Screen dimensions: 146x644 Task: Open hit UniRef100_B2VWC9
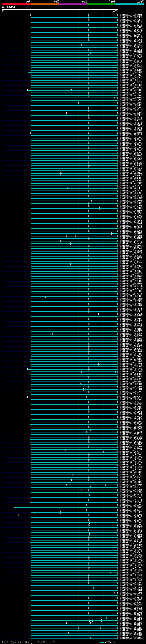point(131,35)
